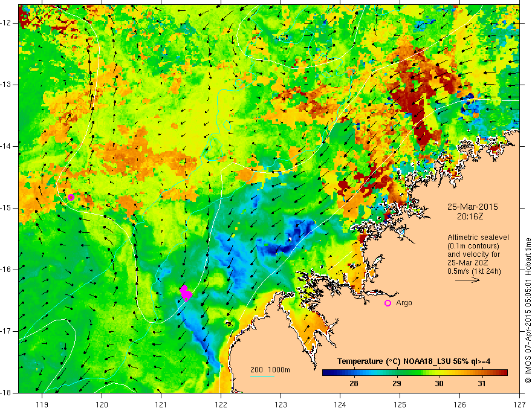This screenshot has width=532, height=411.
Task: Click the cluster of magenta Argo markers near 121.4°E
Action: [x=186, y=293]
